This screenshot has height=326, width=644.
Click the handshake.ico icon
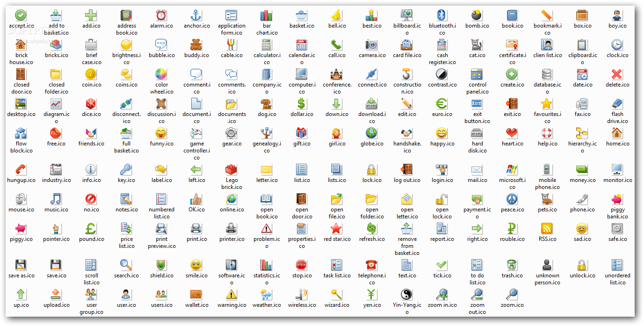coord(407,134)
